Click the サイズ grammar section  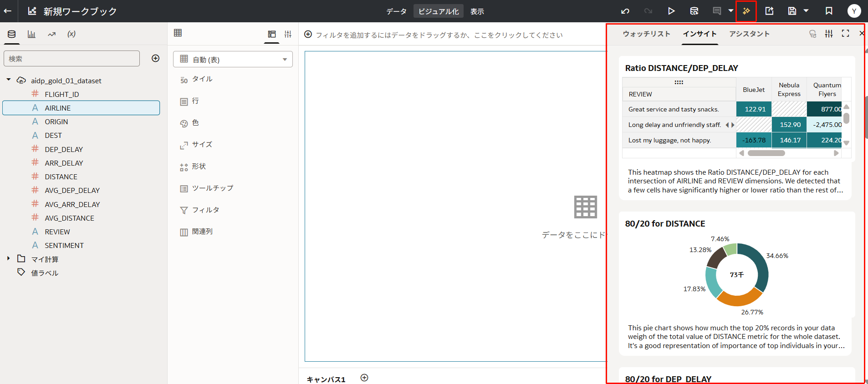[x=202, y=144]
